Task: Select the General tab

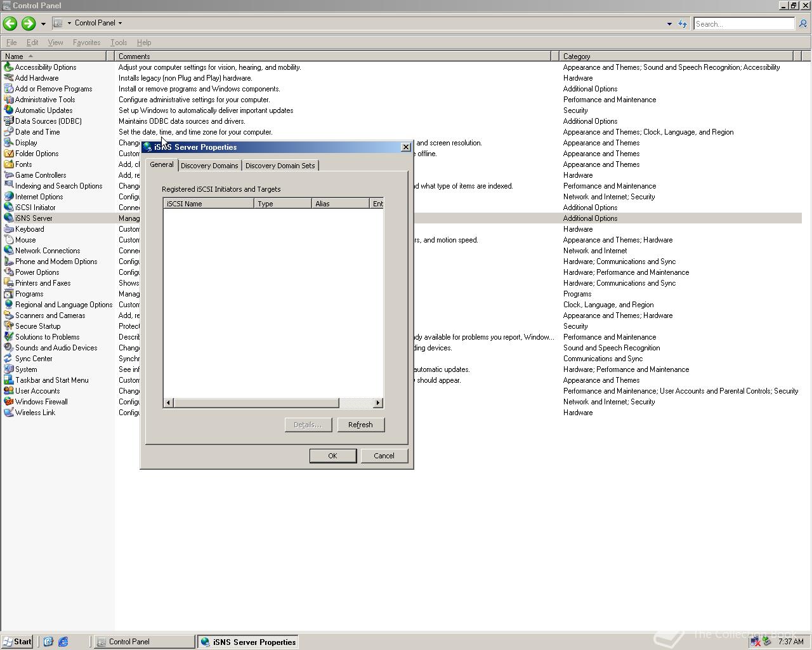Action: (161, 164)
